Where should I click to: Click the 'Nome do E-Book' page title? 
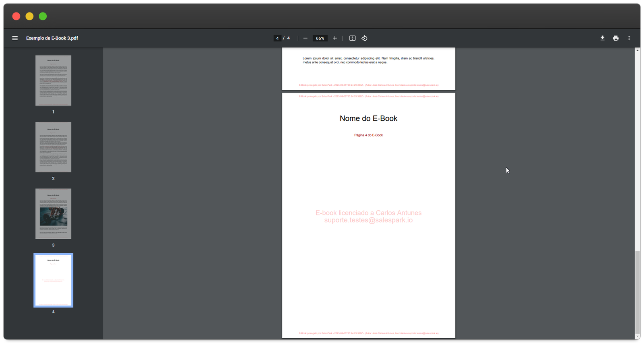(368, 118)
